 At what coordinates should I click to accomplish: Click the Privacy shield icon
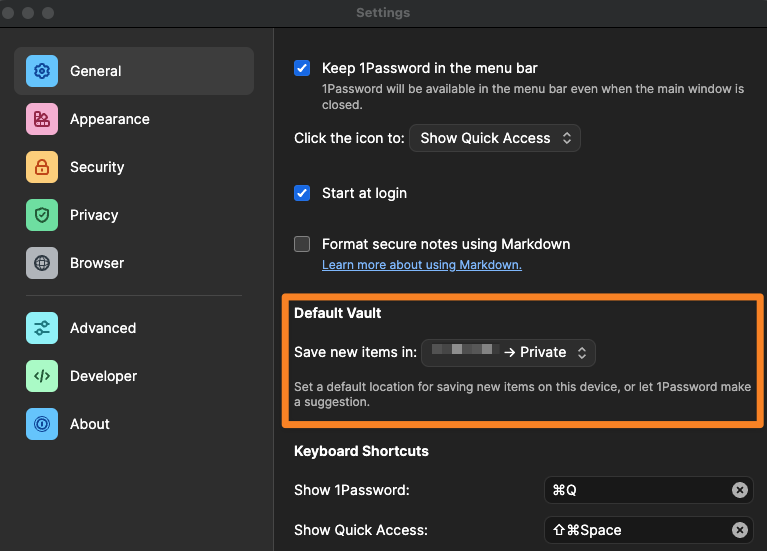pyautogui.click(x=42, y=215)
